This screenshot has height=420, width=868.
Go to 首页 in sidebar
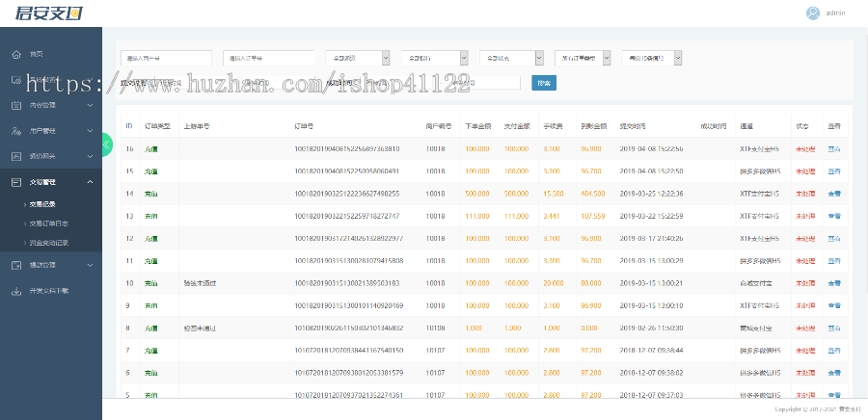pos(36,54)
